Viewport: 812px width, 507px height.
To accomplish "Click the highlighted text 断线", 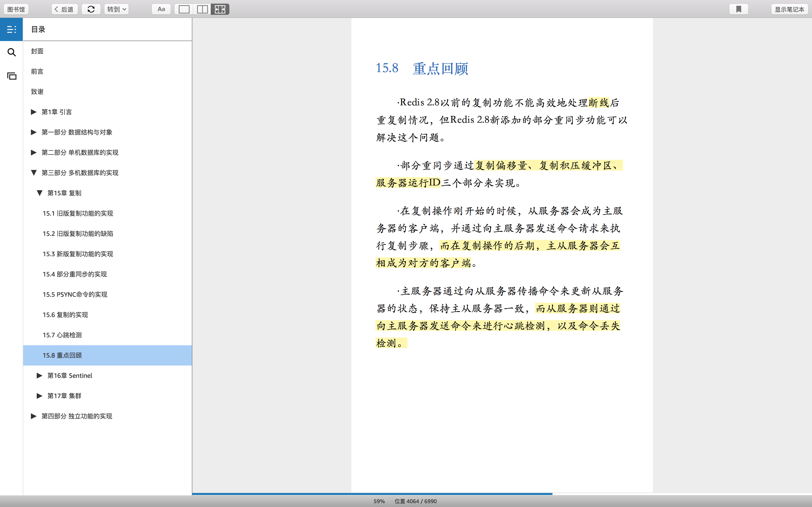I will click(x=599, y=102).
